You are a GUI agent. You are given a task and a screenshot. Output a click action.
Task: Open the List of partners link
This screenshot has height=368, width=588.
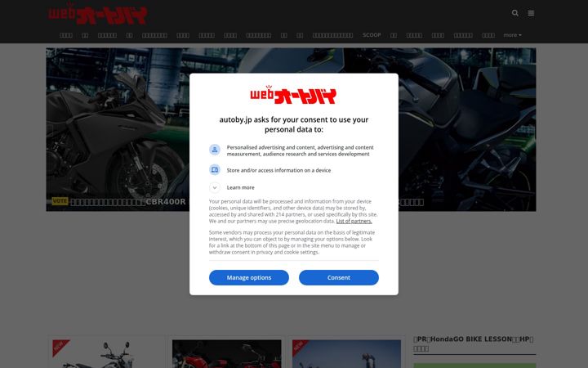coord(354,221)
